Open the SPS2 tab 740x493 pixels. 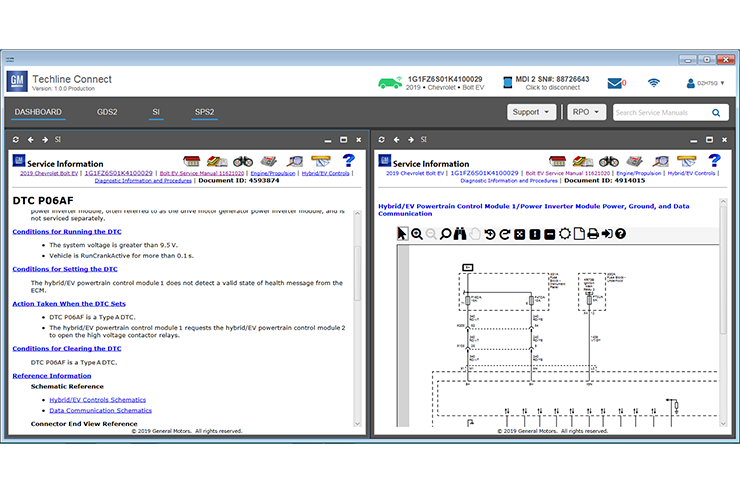click(204, 112)
